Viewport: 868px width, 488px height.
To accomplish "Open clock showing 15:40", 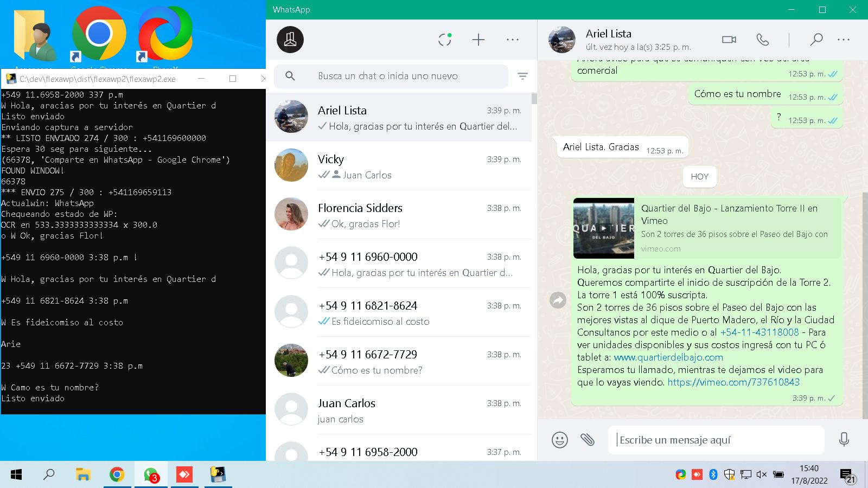I will tap(809, 474).
